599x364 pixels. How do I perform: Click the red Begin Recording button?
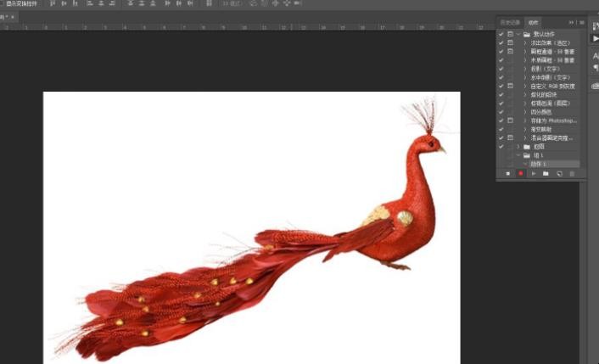pos(520,174)
